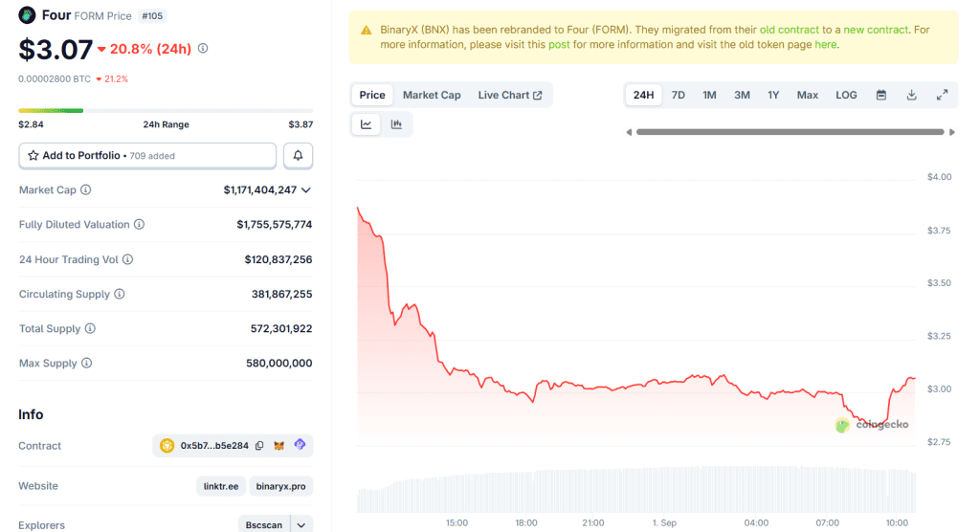Click the Four coin logo icon
Screen dimensions: 980x532
tap(27, 15)
